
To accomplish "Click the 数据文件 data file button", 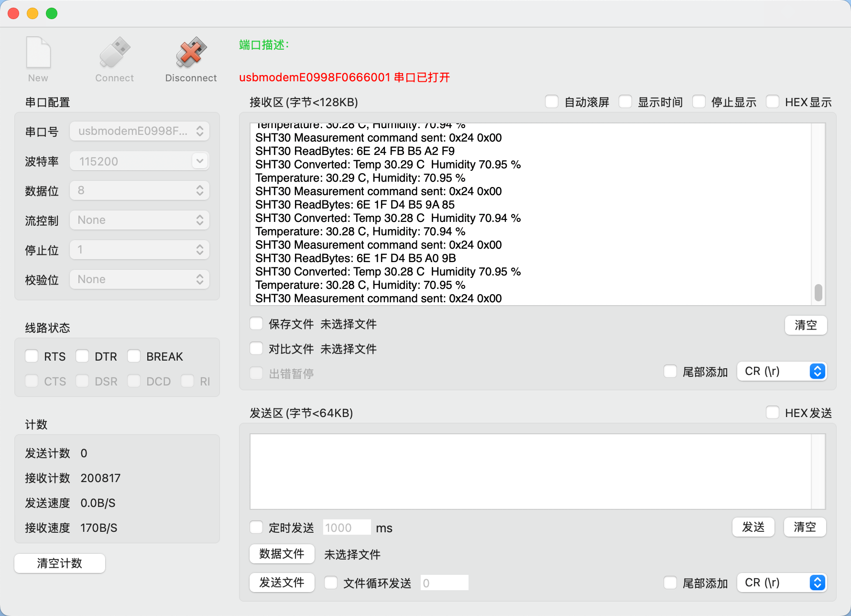I will 282,554.
